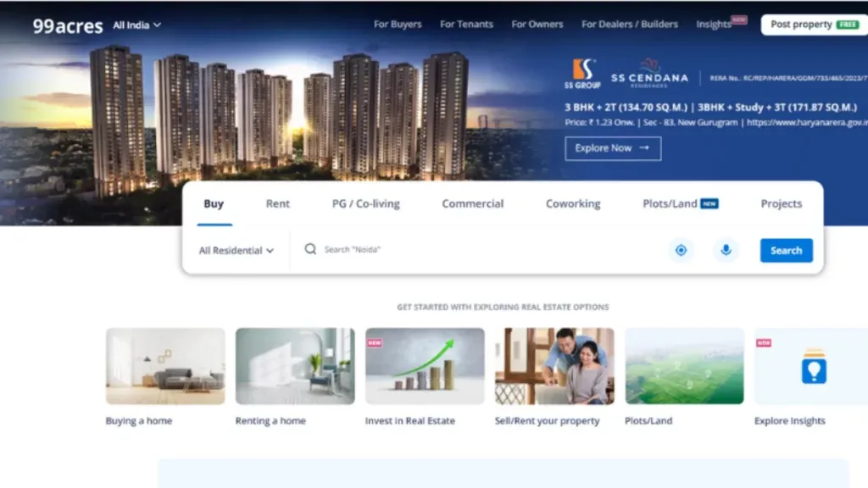Open the 'Buying a home' option card

[164, 366]
